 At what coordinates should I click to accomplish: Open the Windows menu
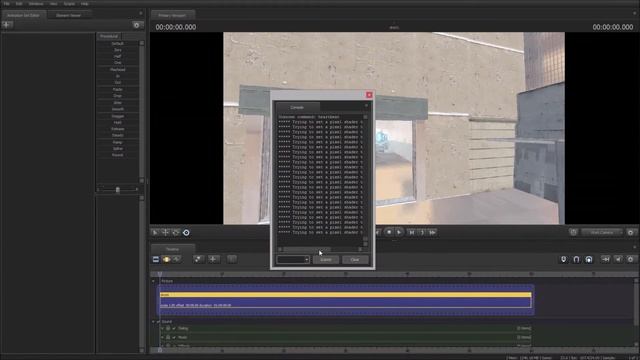36,4
